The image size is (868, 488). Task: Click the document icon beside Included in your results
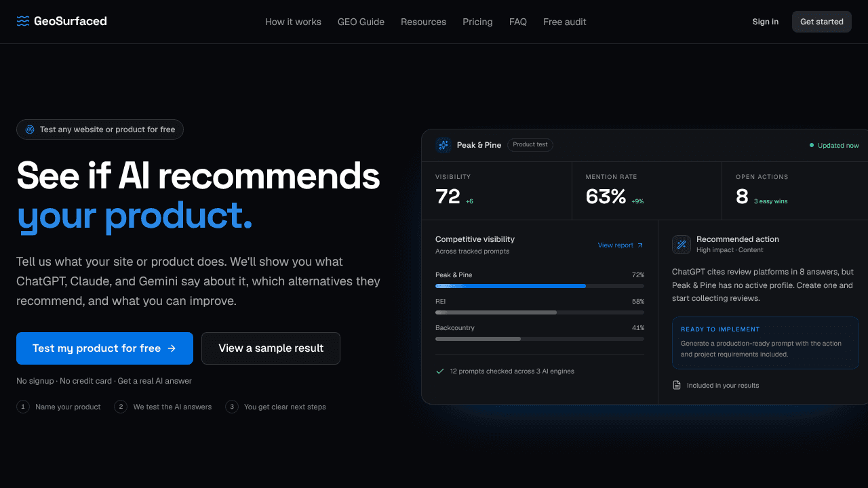(677, 385)
